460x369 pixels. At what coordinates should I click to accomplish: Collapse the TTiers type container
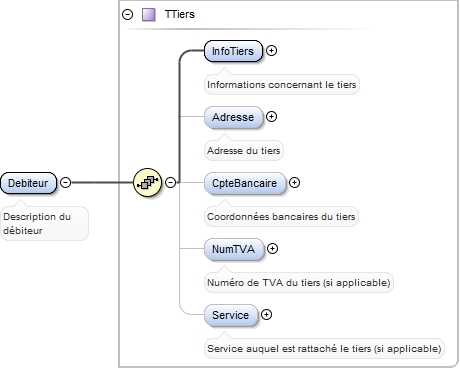point(127,15)
